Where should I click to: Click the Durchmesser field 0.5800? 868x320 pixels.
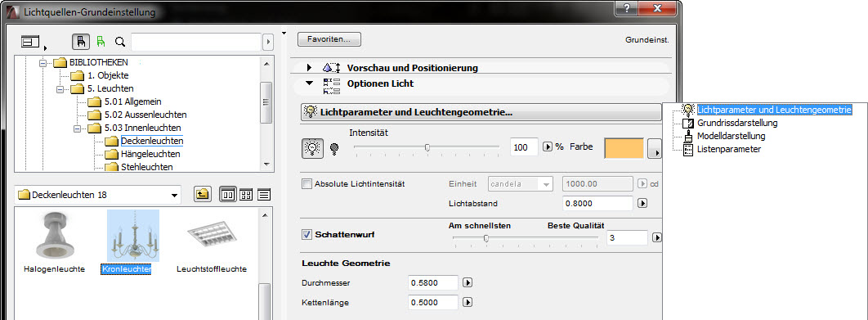433,282
